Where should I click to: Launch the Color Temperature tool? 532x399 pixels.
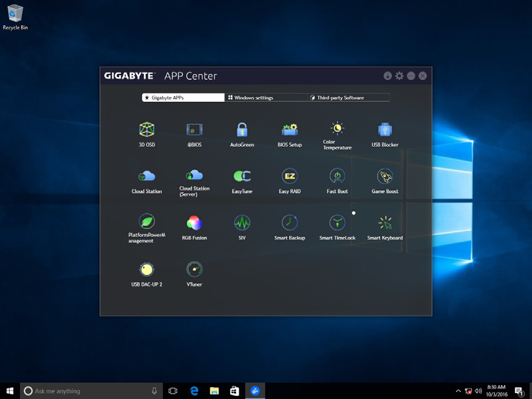[336, 130]
